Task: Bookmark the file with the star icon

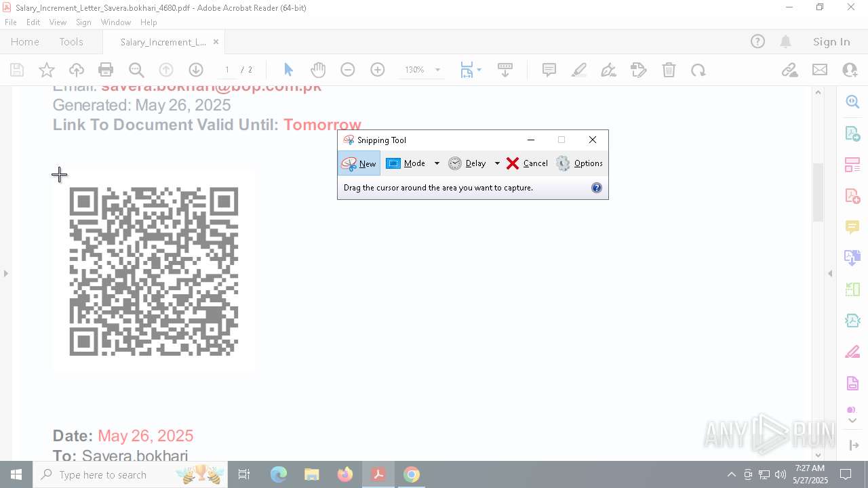Action: 47,70
